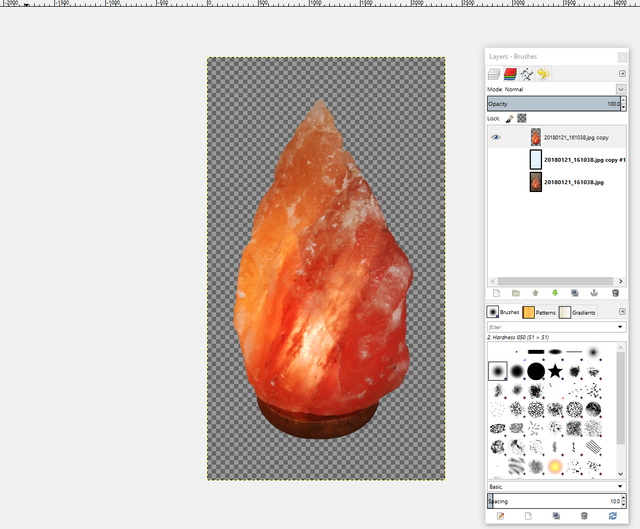The image size is (640, 529).
Task: Select the tiny single pixel dot brush
Action: click(517, 351)
